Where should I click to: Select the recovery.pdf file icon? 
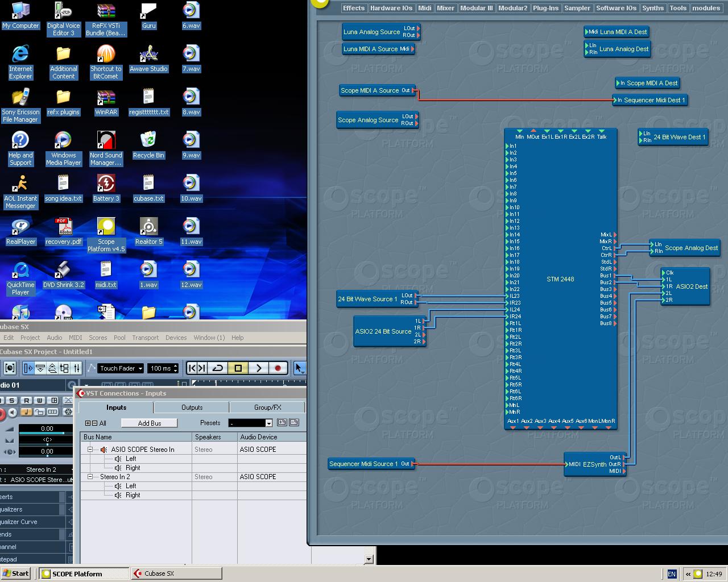tap(63, 231)
